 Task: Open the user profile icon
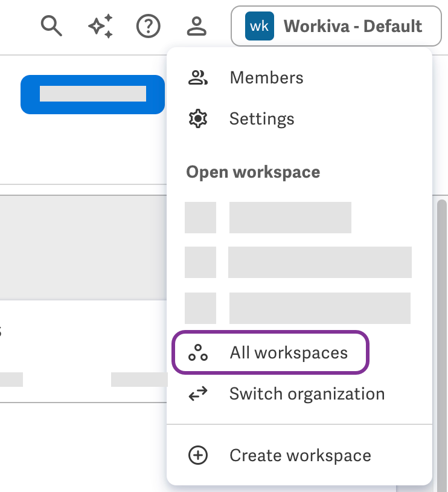[197, 26]
